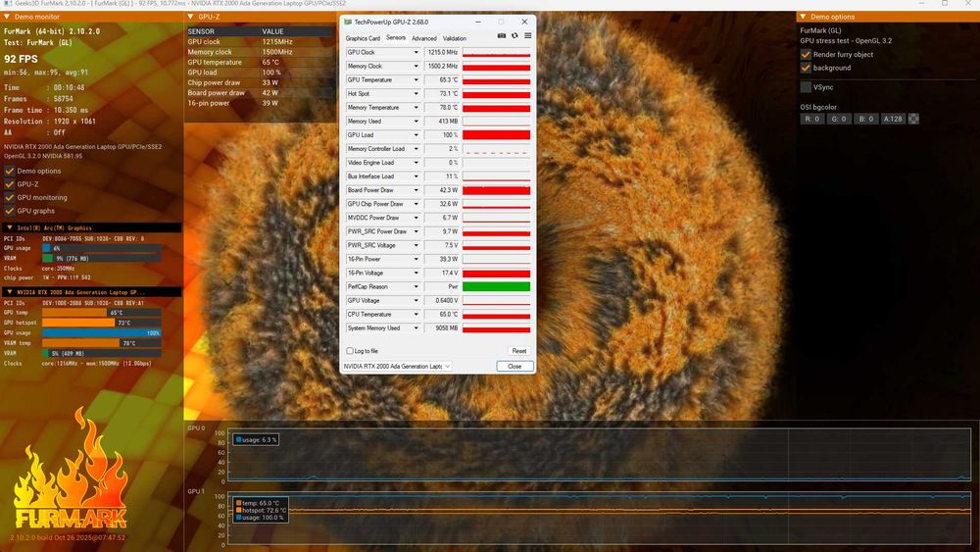
Task: Click the OSI bgcolor R value field
Action: point(811,119)
